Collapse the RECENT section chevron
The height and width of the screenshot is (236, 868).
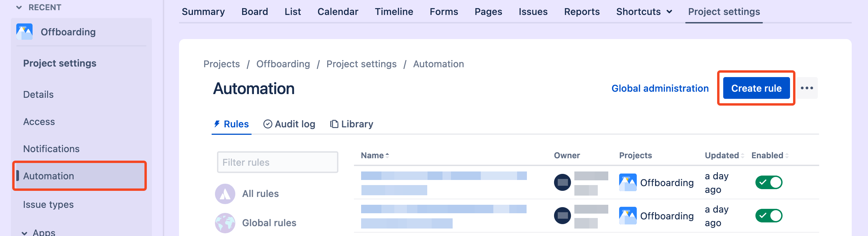click(x=19, y=7)
